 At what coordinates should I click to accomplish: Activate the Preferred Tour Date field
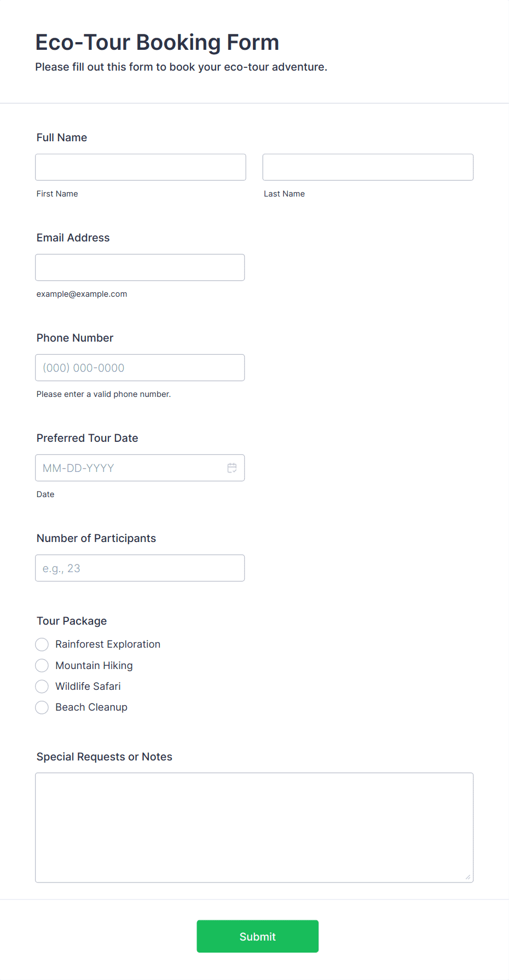[140, 468]
